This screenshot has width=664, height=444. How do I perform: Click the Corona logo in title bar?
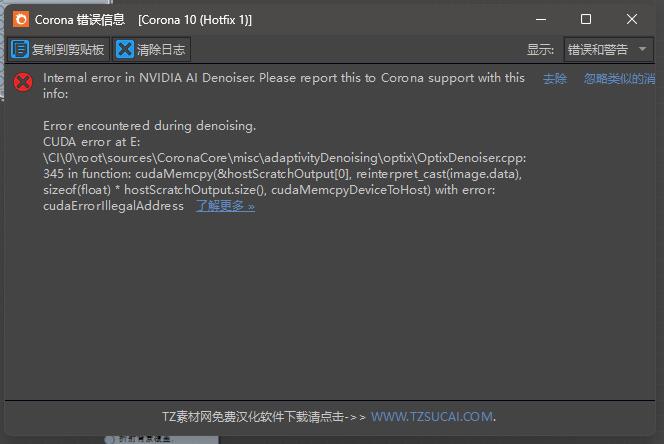pyautogui.click(x=21, y=19)
